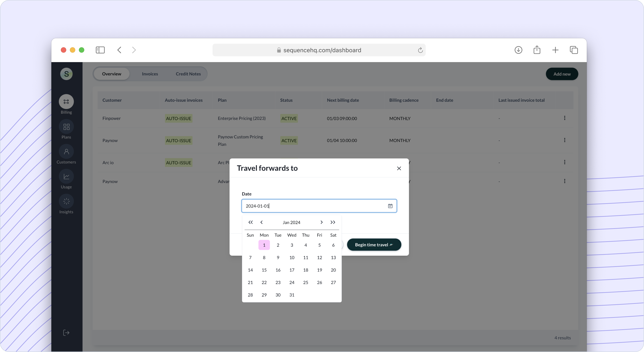Screen dimensions: 644x352
Task: Click the three-dot menu for Finpower
Action: point(565,118)
